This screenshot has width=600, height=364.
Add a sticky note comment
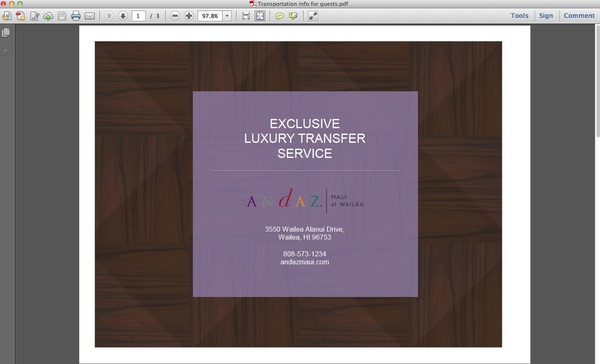[x=280, y=16]
